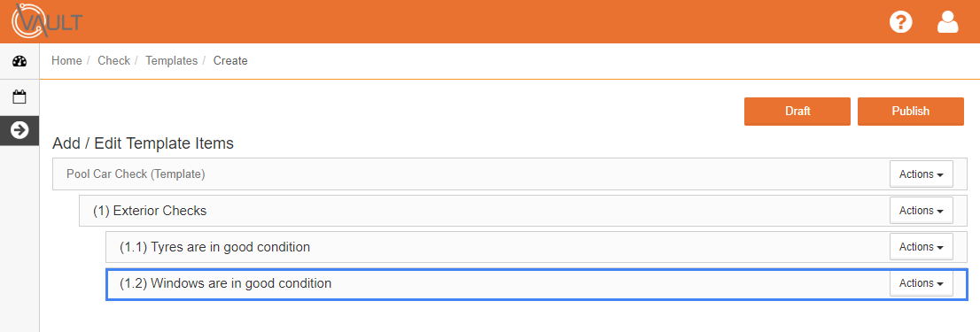Open the user profile icon
980x332 pixels.
tap(947, 22)
